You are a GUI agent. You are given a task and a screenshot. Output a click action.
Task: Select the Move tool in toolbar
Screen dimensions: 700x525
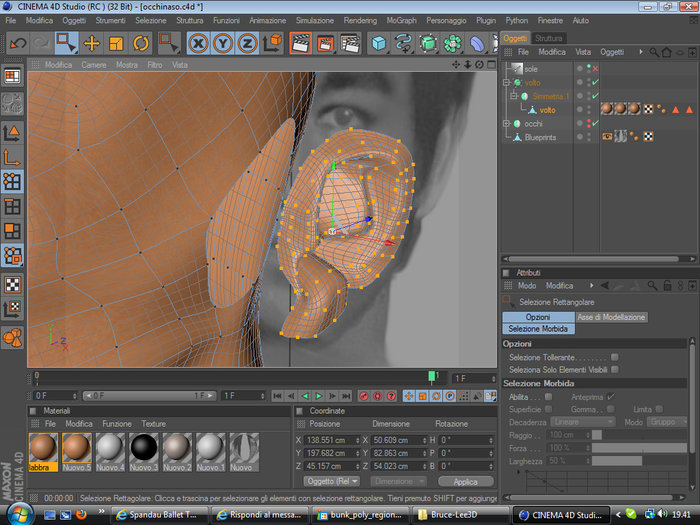pos(91,44)
